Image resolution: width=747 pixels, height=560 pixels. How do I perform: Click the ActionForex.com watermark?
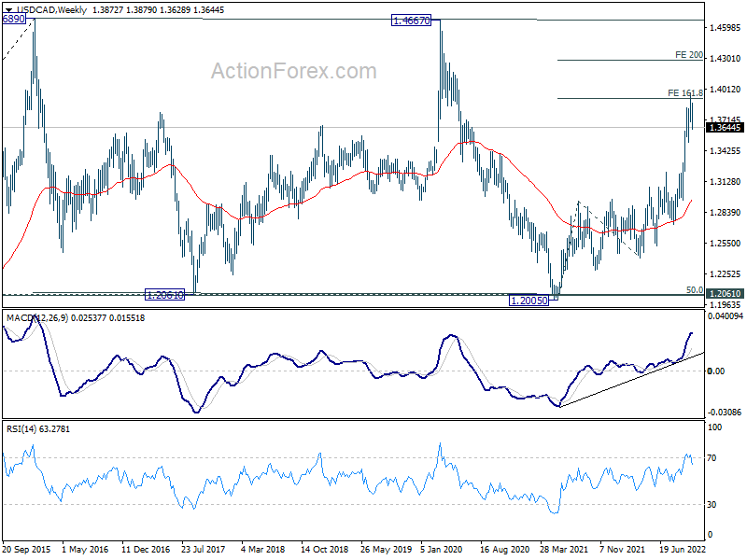[x=293, y=71]
